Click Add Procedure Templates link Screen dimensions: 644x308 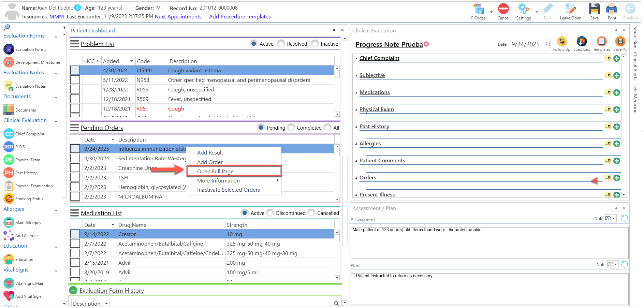[x=240, y=16]
